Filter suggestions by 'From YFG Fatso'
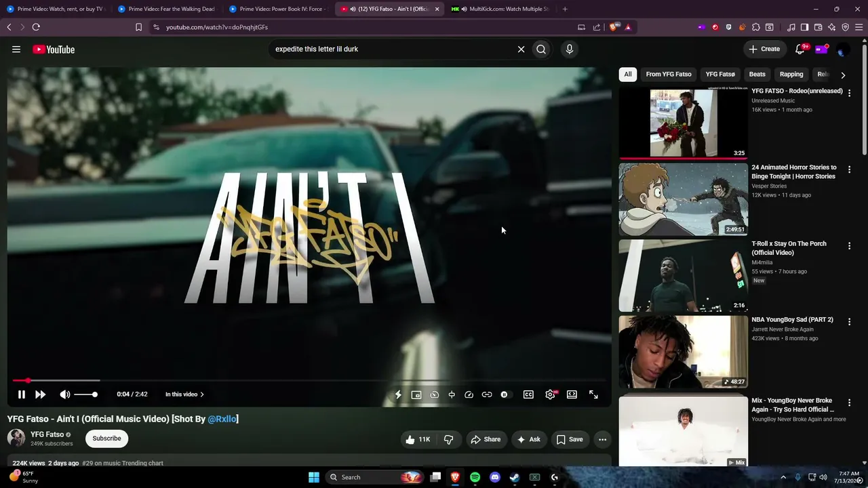Viewport: 868px width, 488px height. pyautogui.click(x=669, y=75)
